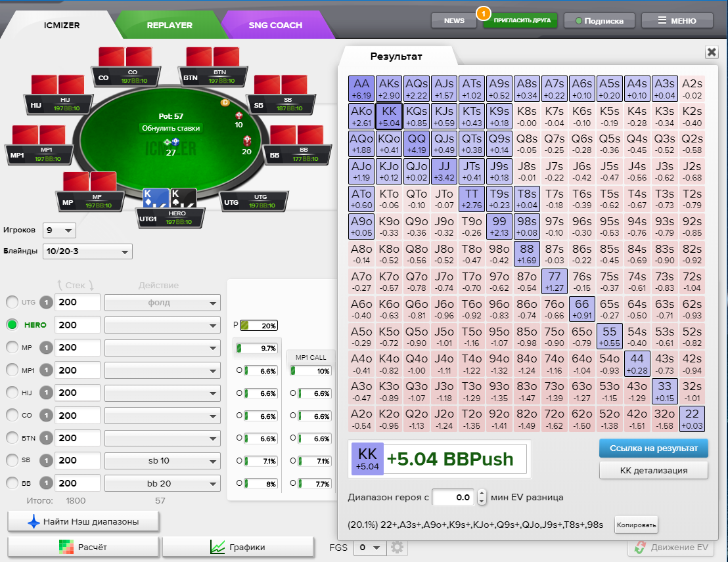
Task: Open the UTG action dropdown showing фолд
Action: [162, 303]
